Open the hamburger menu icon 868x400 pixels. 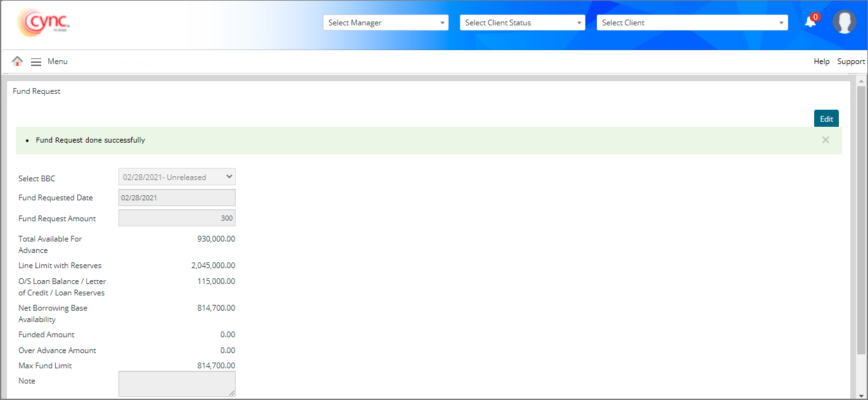(36, 61)
